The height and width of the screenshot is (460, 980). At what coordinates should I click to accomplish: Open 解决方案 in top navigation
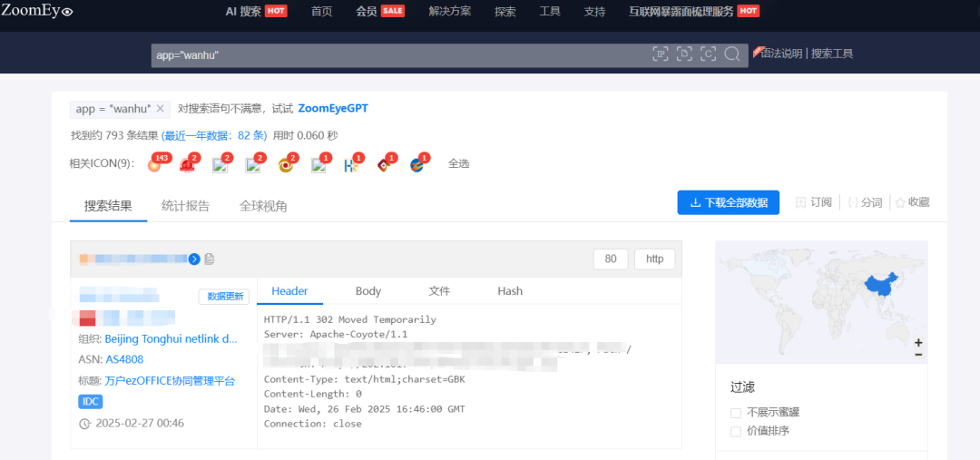pyautogui.click(x=450, y=11)
